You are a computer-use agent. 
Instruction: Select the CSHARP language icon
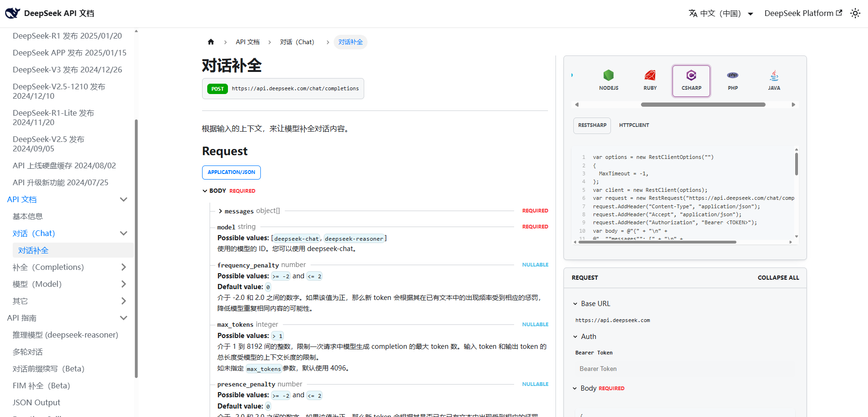(x=691, y=80)
